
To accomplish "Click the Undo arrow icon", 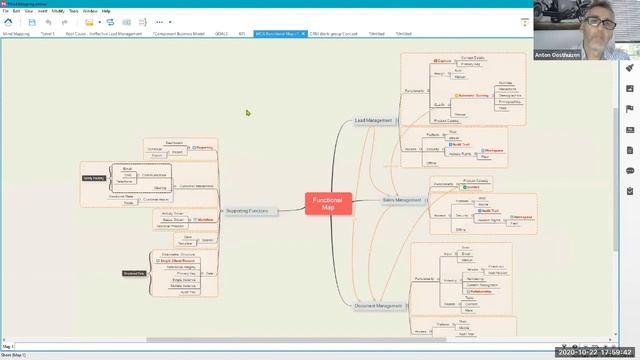I will point(49,22).
